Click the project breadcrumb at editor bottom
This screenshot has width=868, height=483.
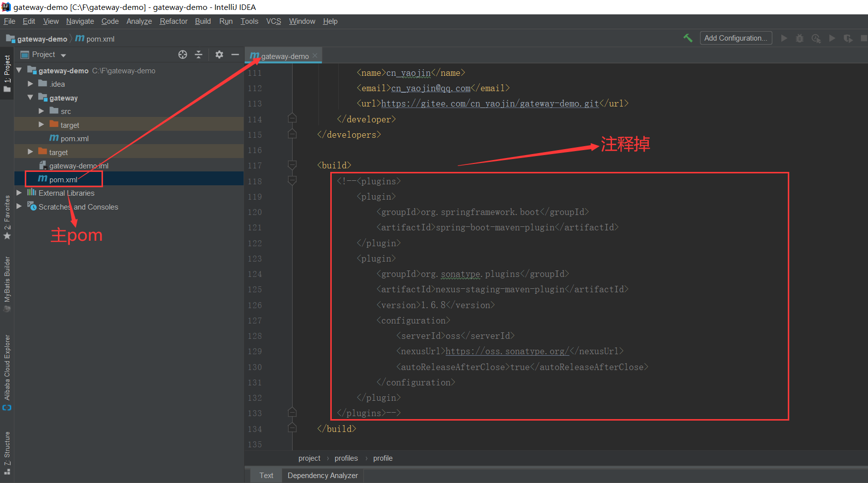coord(309,458)
